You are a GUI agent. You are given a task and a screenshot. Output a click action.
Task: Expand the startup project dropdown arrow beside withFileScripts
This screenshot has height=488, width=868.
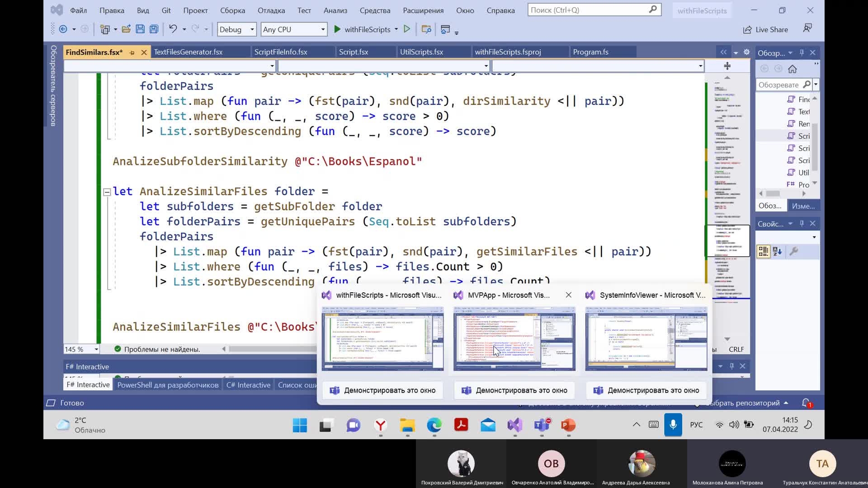coord(396,29)
